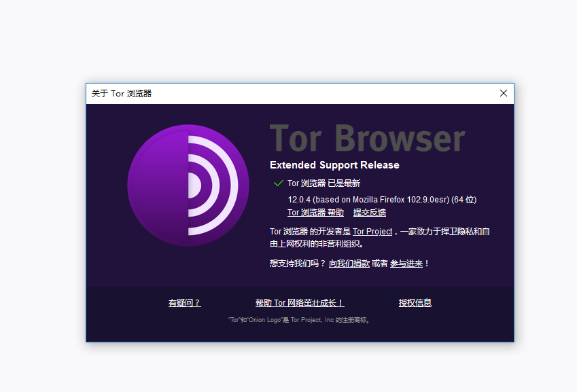Click the green update checkmark icon
577x392 pixels.
pos(278,183)
